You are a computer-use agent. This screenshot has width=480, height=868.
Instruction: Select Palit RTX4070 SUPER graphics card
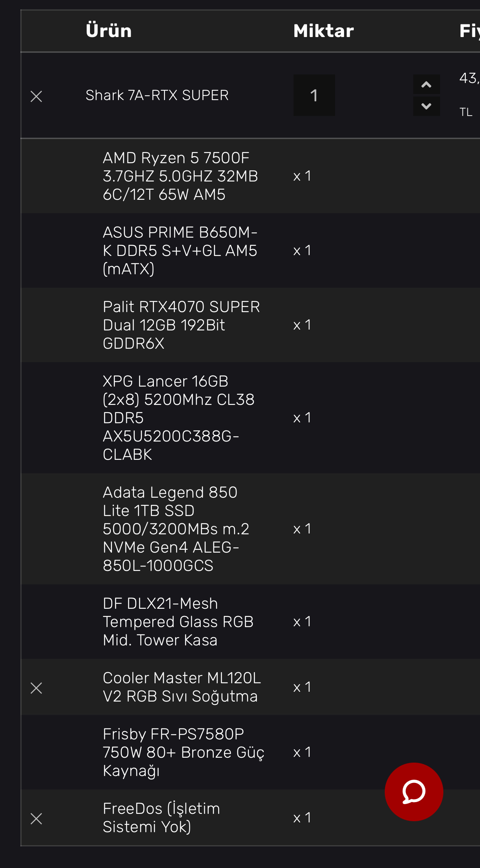181,325
